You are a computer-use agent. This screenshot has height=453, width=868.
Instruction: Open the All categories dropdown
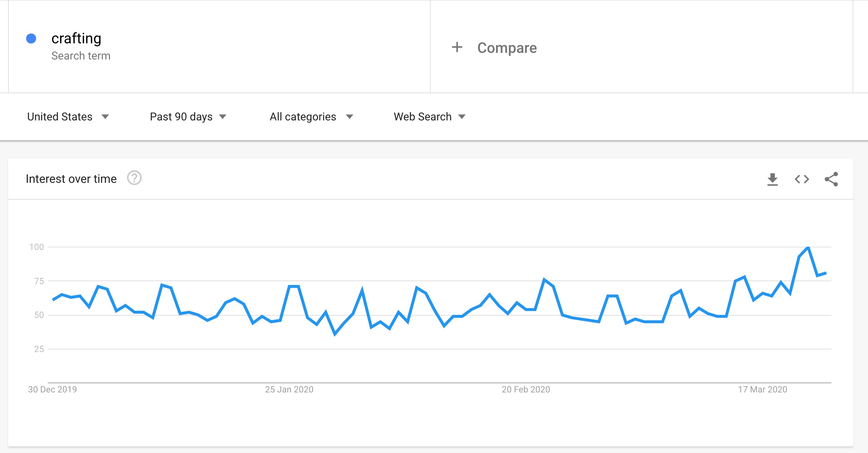(311, 117)
